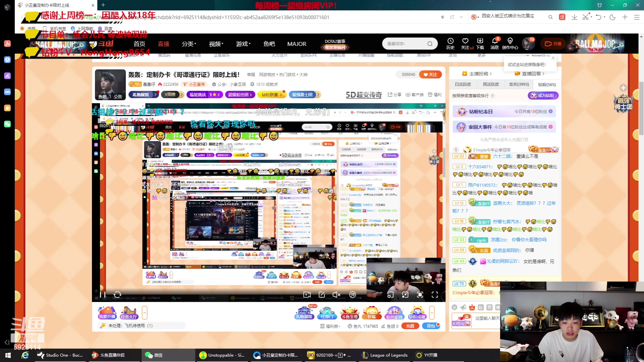The height and width of the screenshot is (362, 644).
Task: Open 鱼吧 in the nav bar
Action: pos(269,44)
